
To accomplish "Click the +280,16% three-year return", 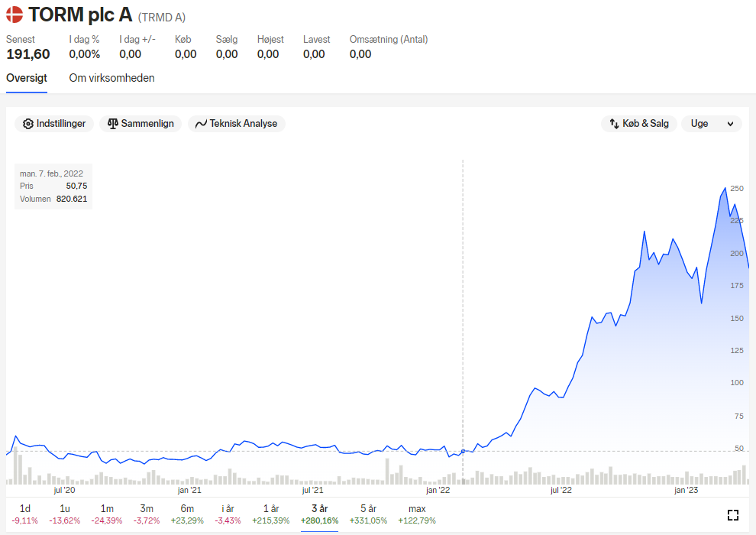I will pyautogui.click(x=320, y=521).
